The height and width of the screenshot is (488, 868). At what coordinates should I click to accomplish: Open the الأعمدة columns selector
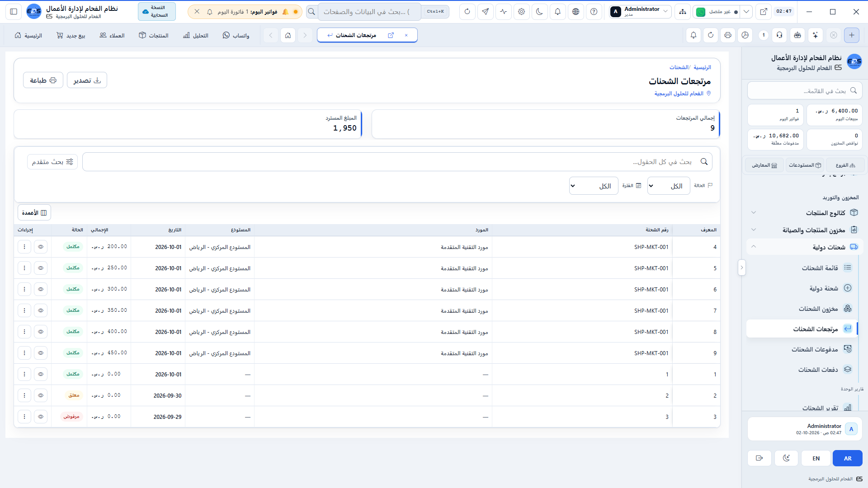[34, 212]
